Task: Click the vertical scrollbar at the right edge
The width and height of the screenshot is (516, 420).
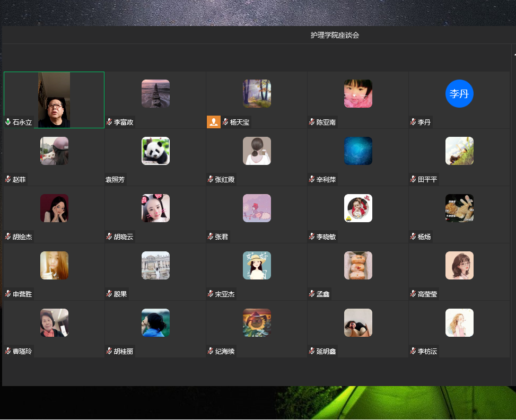Action: (513, 212)
